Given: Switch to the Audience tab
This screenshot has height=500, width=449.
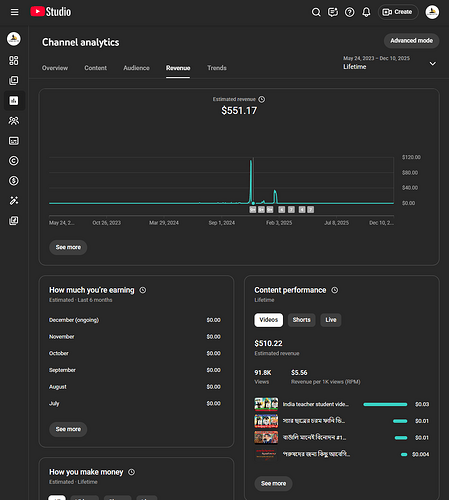Looking at the screenshot, I should pyautogui.click(x=136, y=68).
